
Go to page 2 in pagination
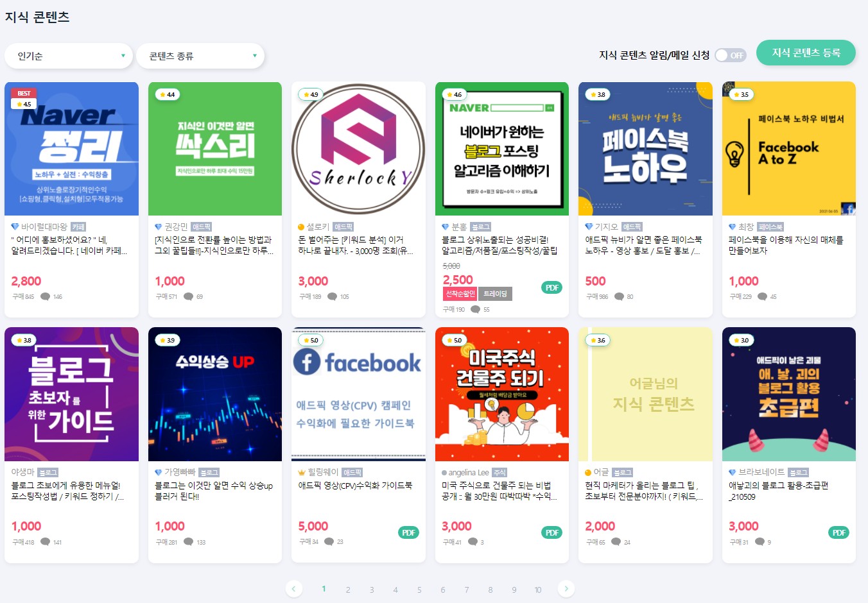(348, 590)
